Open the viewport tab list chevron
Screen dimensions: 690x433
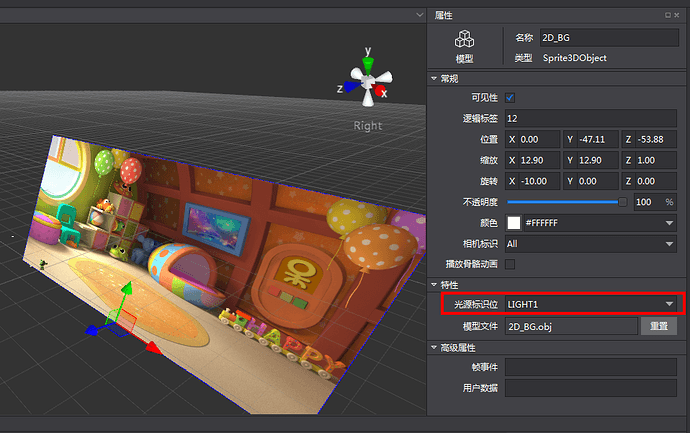pos(419,15)
